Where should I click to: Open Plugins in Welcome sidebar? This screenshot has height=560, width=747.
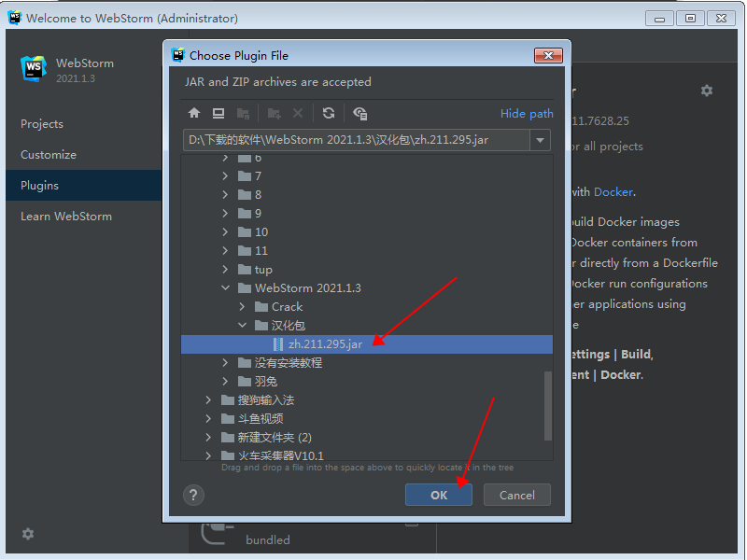pos(84,185)
